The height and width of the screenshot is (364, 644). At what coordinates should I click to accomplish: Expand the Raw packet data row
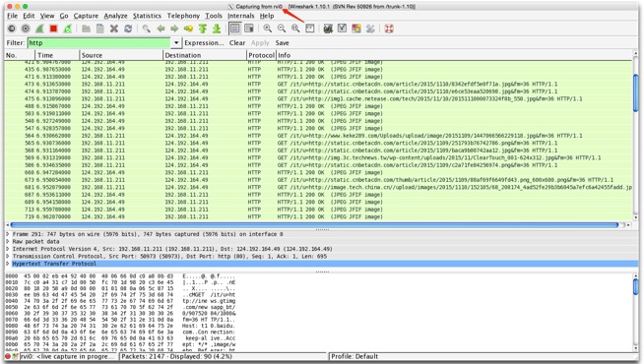tap(8, 241)
